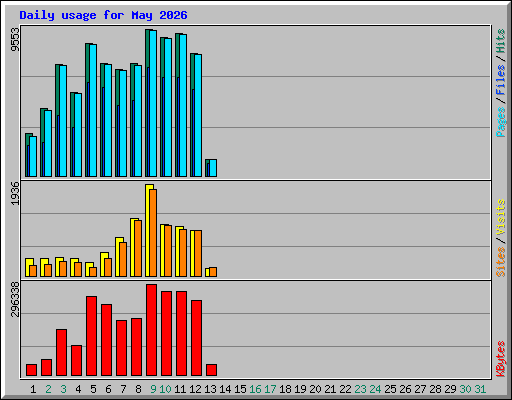Screen dimensions: 512x400
Task: Select day 12 on the date axis
Action: pyautogui.click(x=195, y=389)
